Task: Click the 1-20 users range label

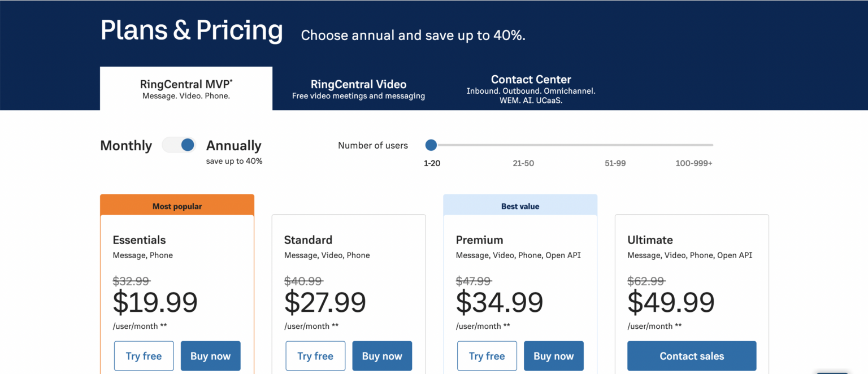Action: click(x=432, y=163)
